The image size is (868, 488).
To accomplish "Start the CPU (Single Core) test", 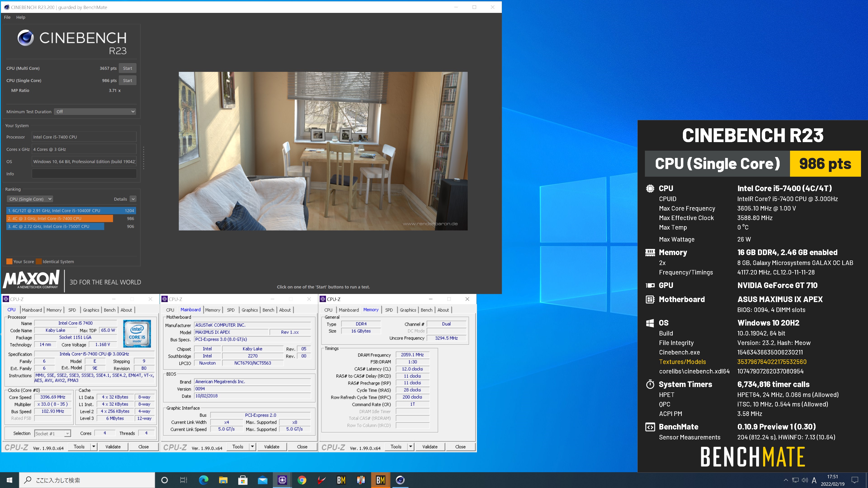I will tap(127, 80).
